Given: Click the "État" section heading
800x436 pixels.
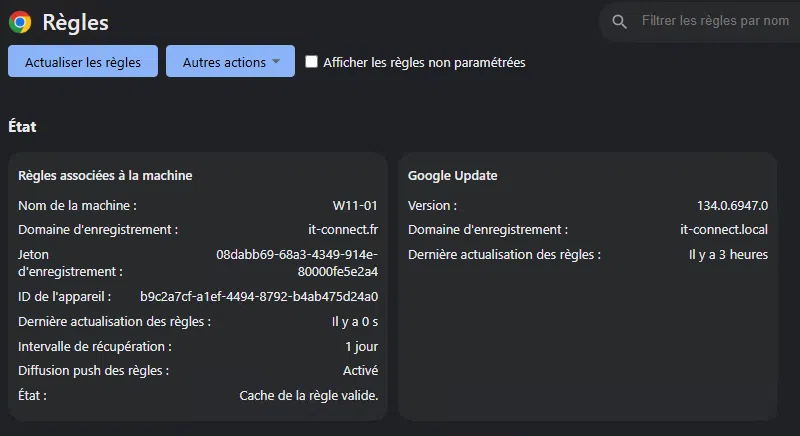Looking at the screenshot, I should (23, 127).
